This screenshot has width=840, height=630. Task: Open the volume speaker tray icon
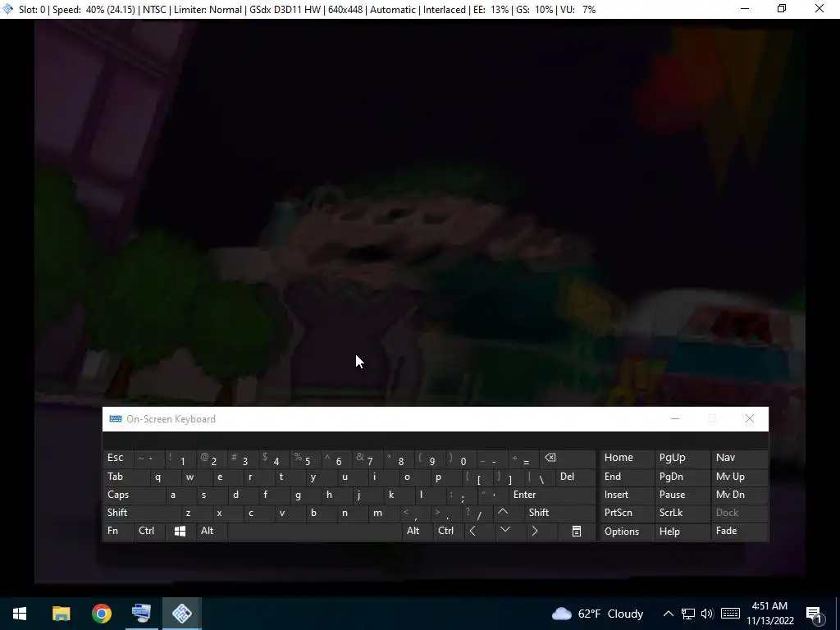[x=707, y=614]
